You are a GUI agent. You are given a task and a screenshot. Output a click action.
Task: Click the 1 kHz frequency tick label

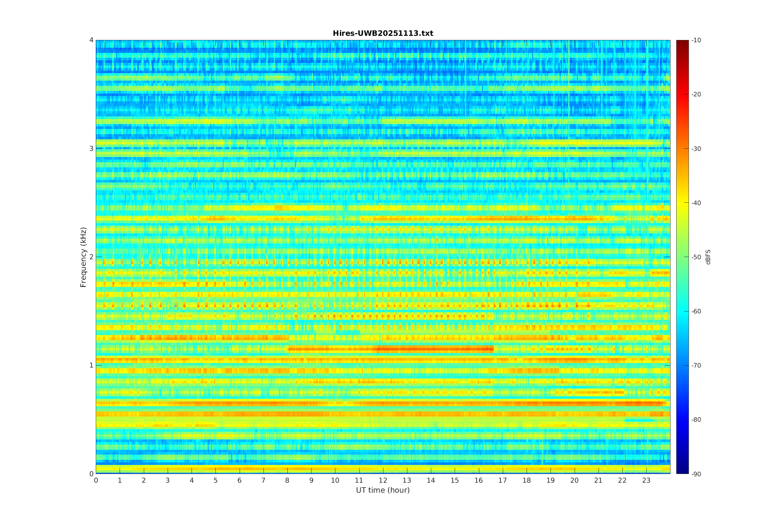pyautogui.click(x=91, y=365)
